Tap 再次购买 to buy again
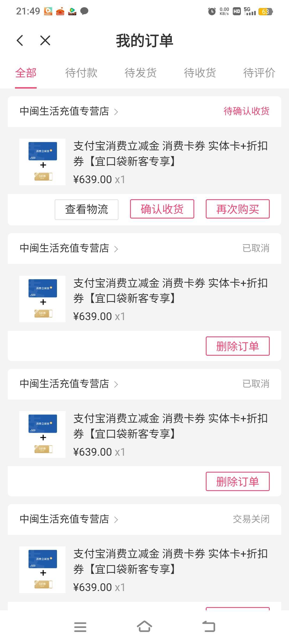289x644 pixels. click(237, 209)
